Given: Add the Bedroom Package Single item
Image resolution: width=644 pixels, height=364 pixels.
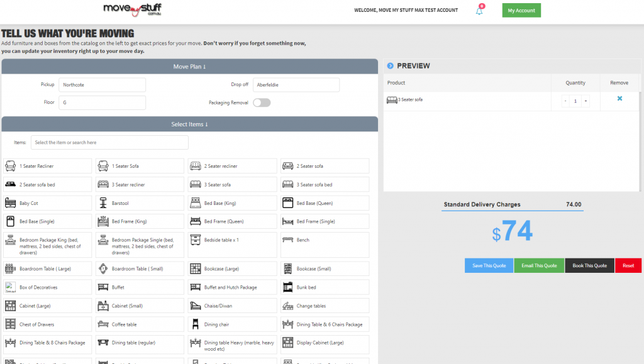Looking at the screenshot, I should click(140, 245).
